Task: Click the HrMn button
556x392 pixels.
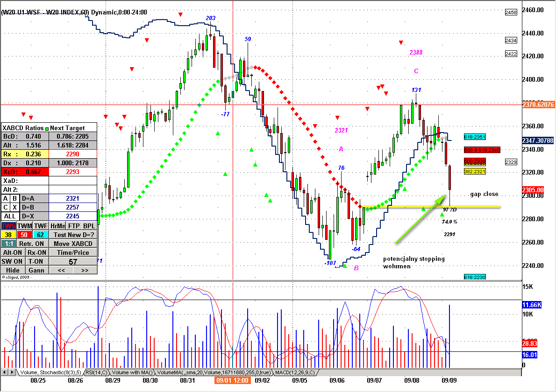Action: coord(57,225)
